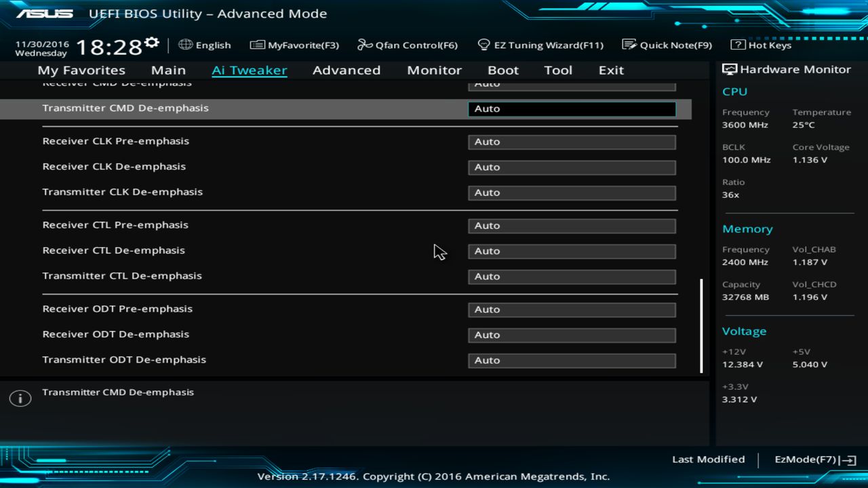
Task: Open the Receiver CLK Pre-emphasis setting dropdown
Action: click(x=571, y=142)
